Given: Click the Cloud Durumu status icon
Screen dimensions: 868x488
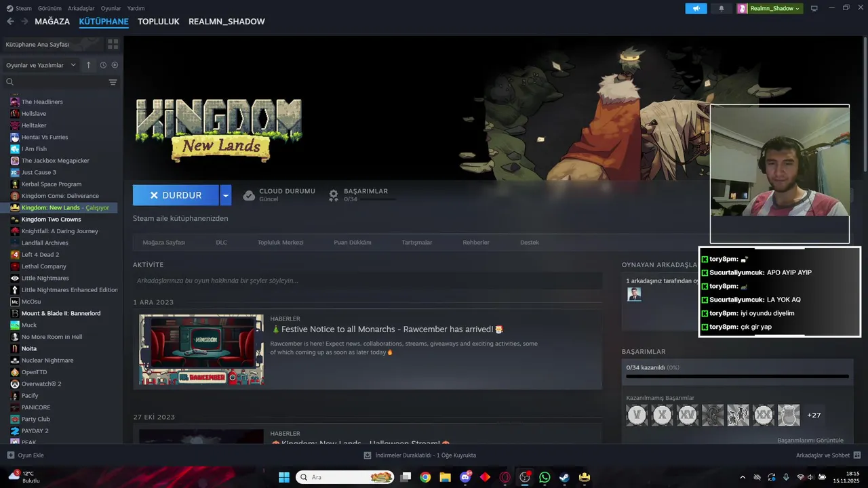Looking at the screenshot, I should pyautogui.click(x=249, y=195).
